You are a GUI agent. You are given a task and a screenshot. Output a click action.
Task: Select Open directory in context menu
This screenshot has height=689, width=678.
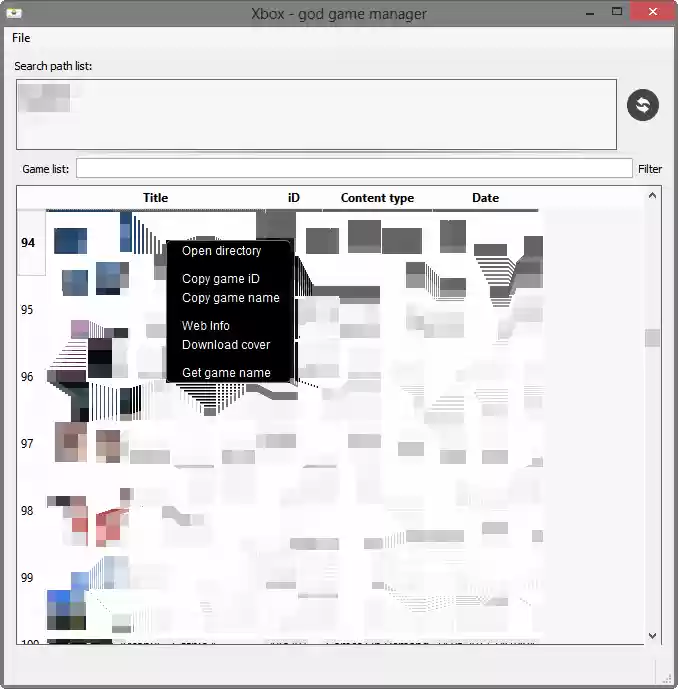221,251
